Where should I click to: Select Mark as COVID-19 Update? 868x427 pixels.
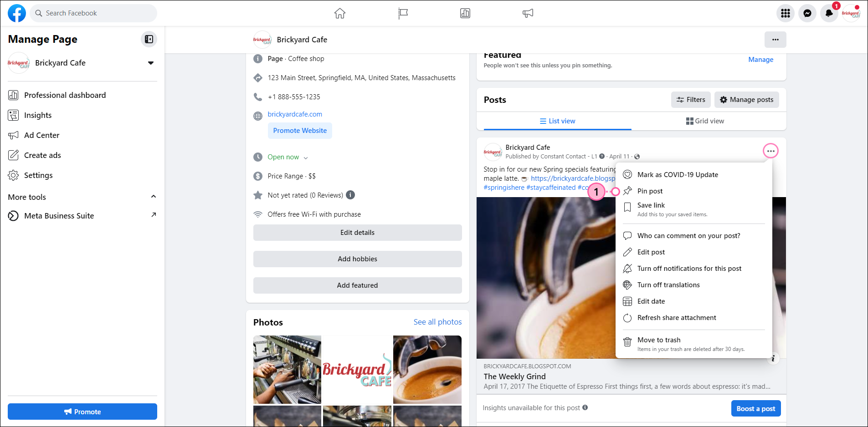click(693, 175)
